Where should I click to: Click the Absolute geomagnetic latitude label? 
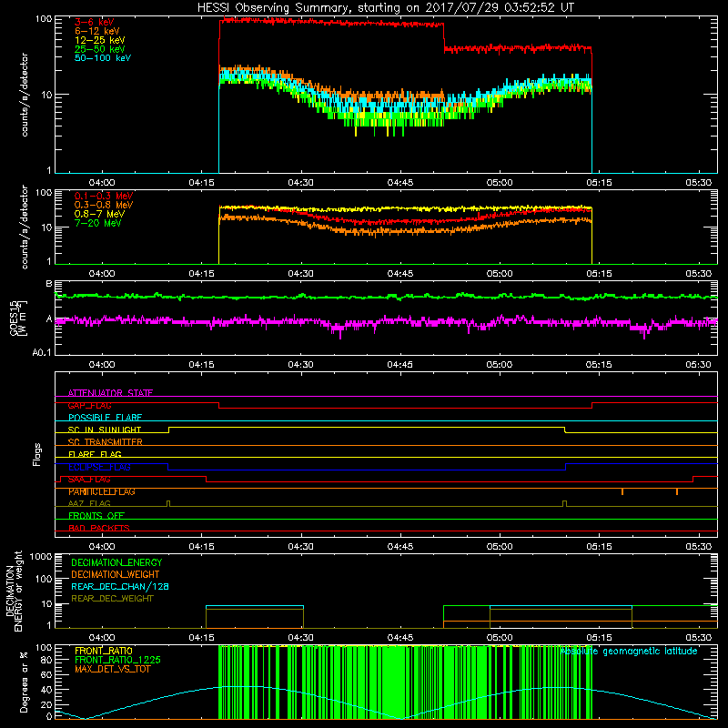629,652
